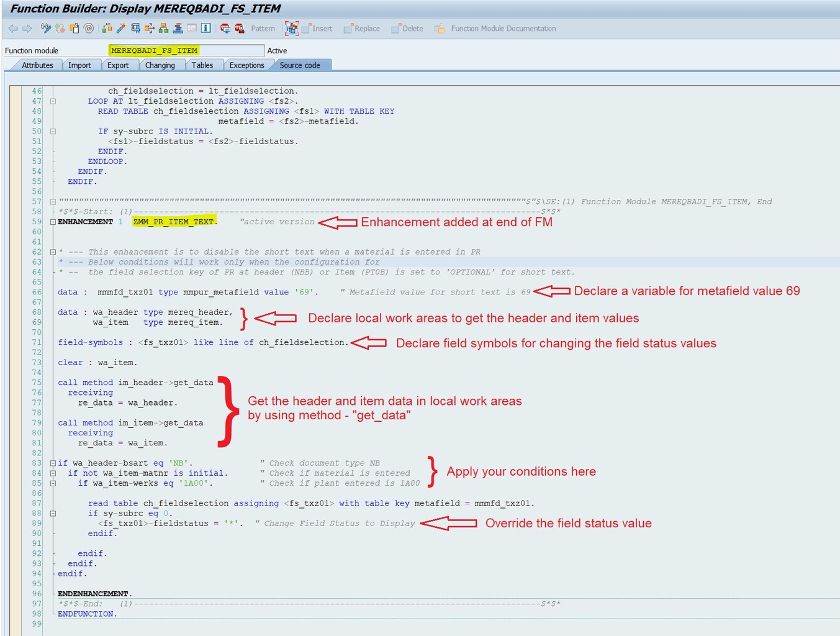This screenshot has width=840, height=636.
Task: Focus the Function module name field
Action: [x=186, y=50]
